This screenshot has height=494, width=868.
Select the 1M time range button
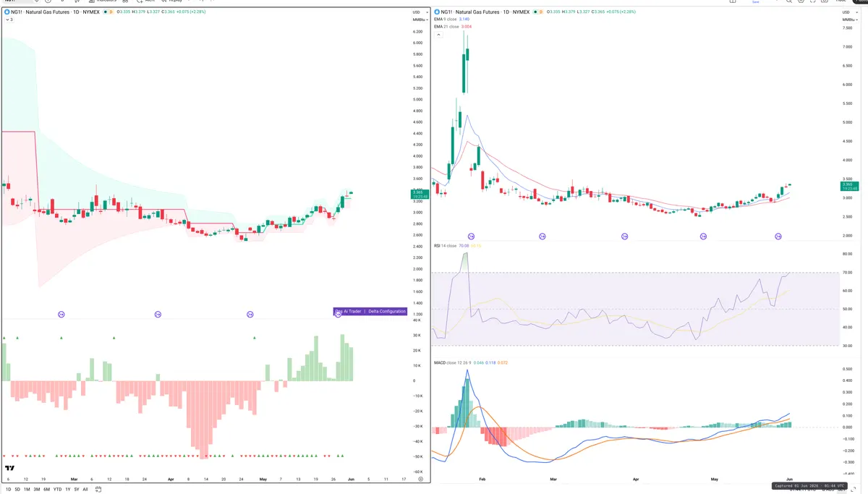[x=27, y=490]
